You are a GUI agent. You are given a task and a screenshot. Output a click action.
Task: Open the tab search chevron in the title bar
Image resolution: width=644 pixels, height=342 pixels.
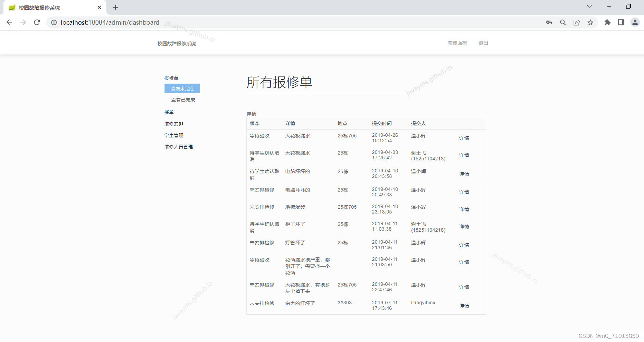pyautogui.click(x=589, y=7)
